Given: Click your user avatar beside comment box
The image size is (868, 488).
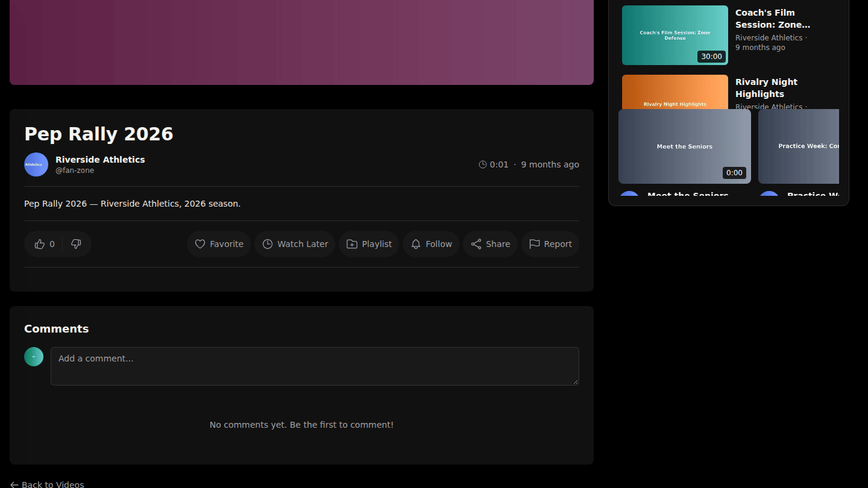Looking at the screenshot, I should 34,357.
